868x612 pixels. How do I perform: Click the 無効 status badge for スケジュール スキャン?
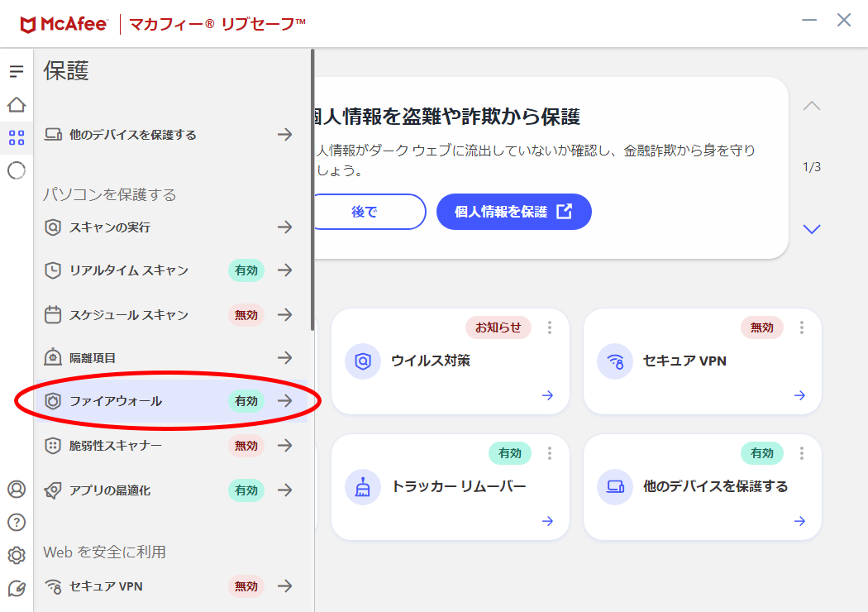pyautogui.click(x=246, y=315)
